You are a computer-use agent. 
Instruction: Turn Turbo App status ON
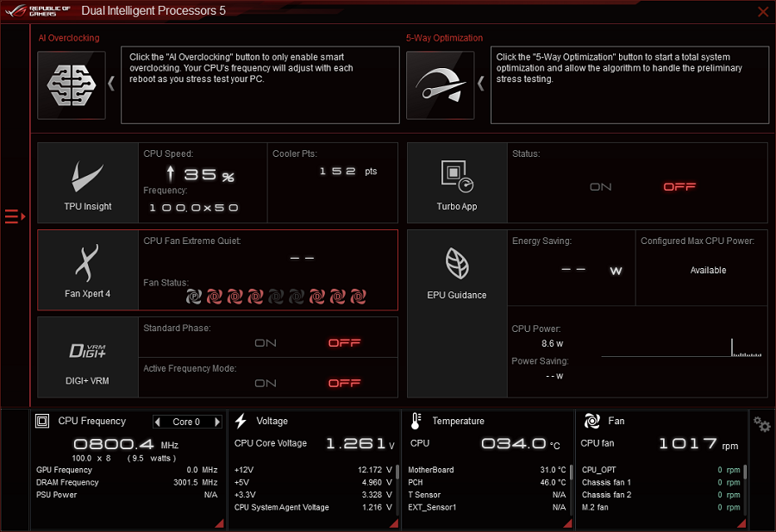pos(601,187)
